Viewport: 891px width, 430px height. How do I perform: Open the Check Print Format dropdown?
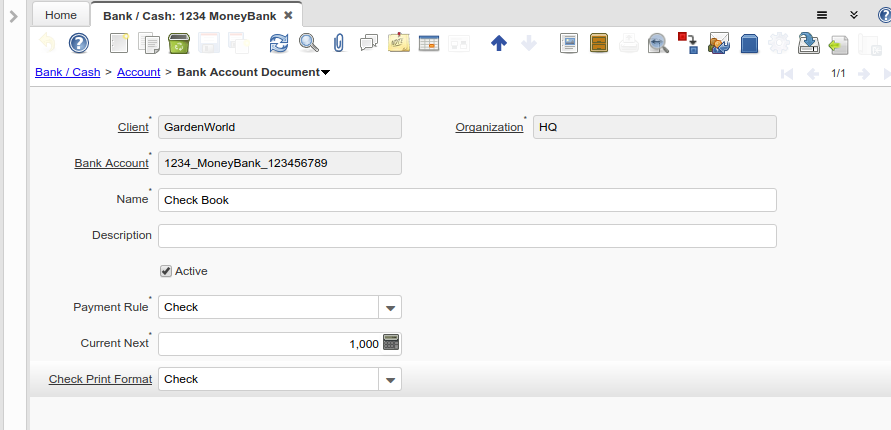390,379
